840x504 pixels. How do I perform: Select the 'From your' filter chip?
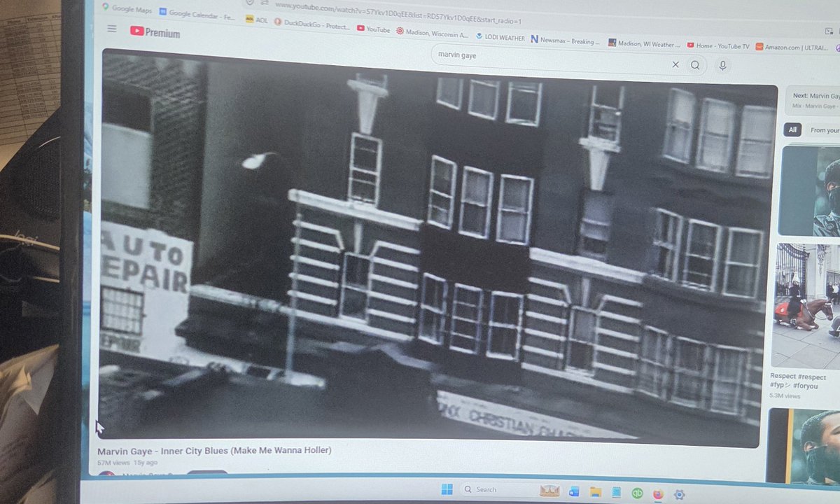[x=823, y=130]
